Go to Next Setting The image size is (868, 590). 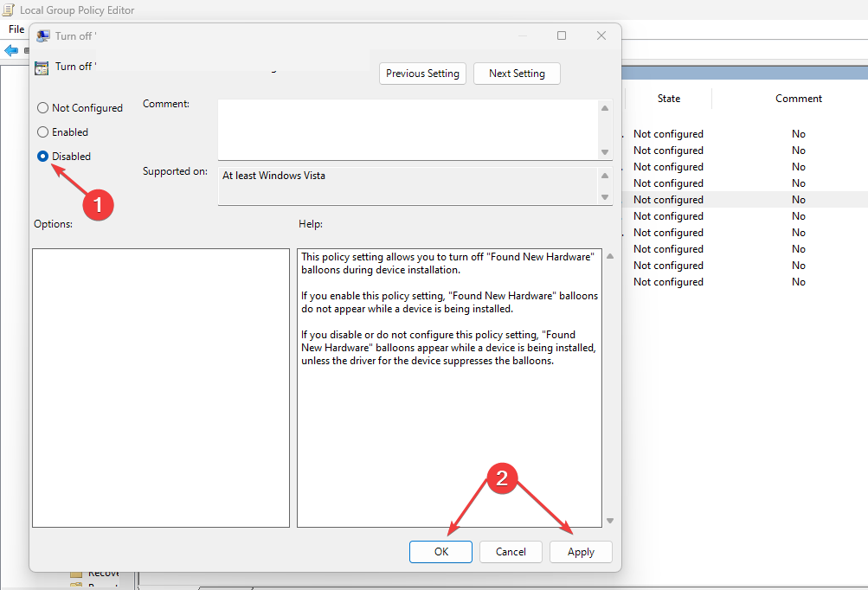[517, 74]
